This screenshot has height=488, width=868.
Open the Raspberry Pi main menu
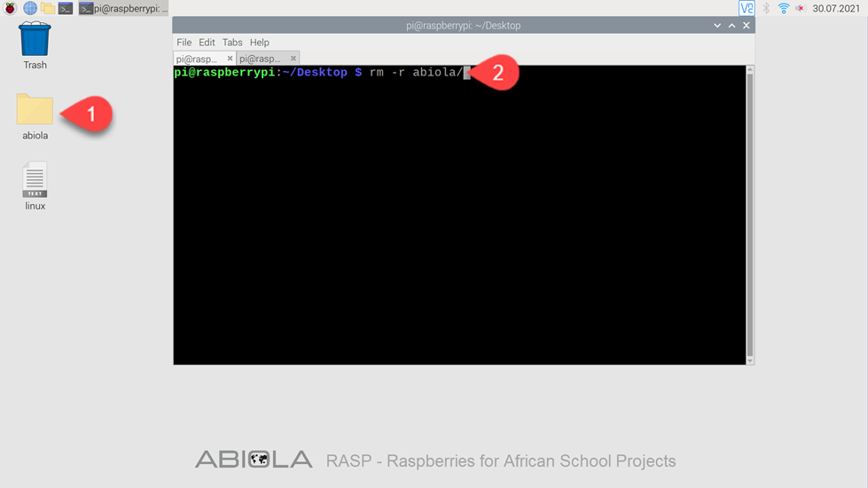10,8
